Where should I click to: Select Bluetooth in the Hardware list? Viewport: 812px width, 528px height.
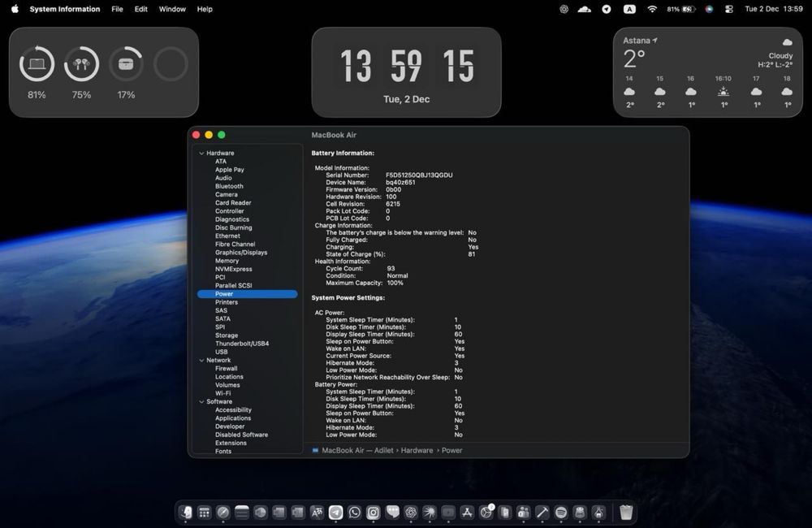(229, 186)
